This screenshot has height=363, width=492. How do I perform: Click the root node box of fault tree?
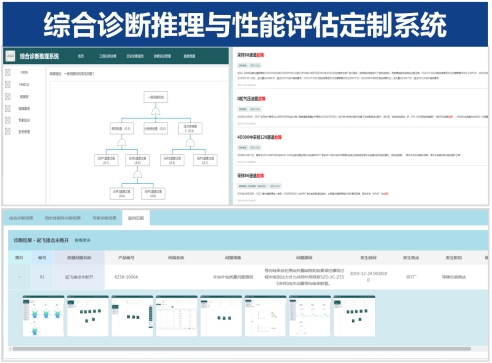click(x=156, y=97)
